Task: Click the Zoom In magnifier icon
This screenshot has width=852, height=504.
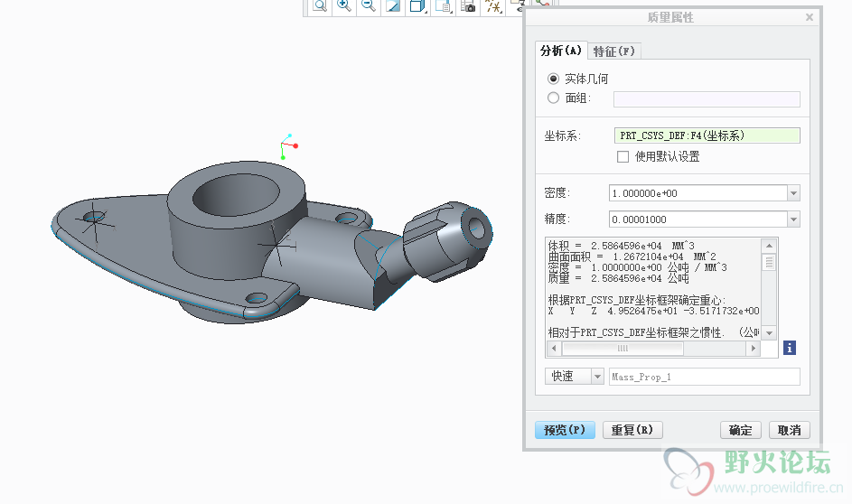Action: pyautogui.click(x=344, y=6)
